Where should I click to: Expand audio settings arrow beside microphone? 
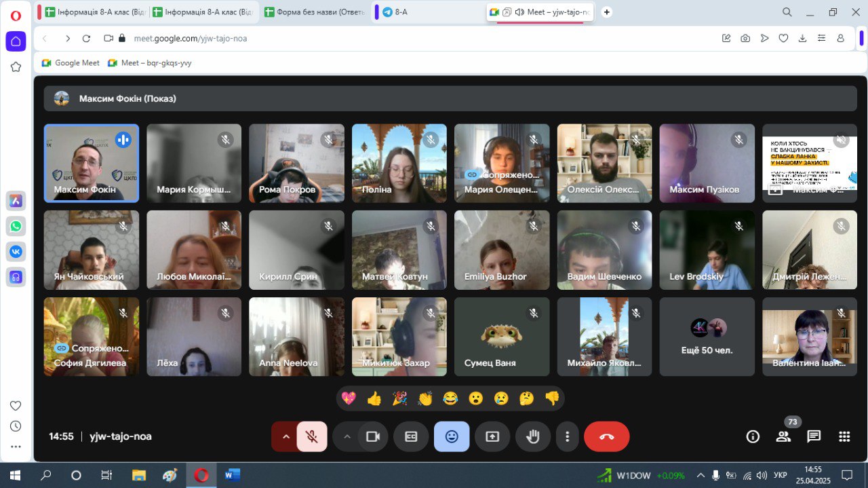(x=285, y=436)
